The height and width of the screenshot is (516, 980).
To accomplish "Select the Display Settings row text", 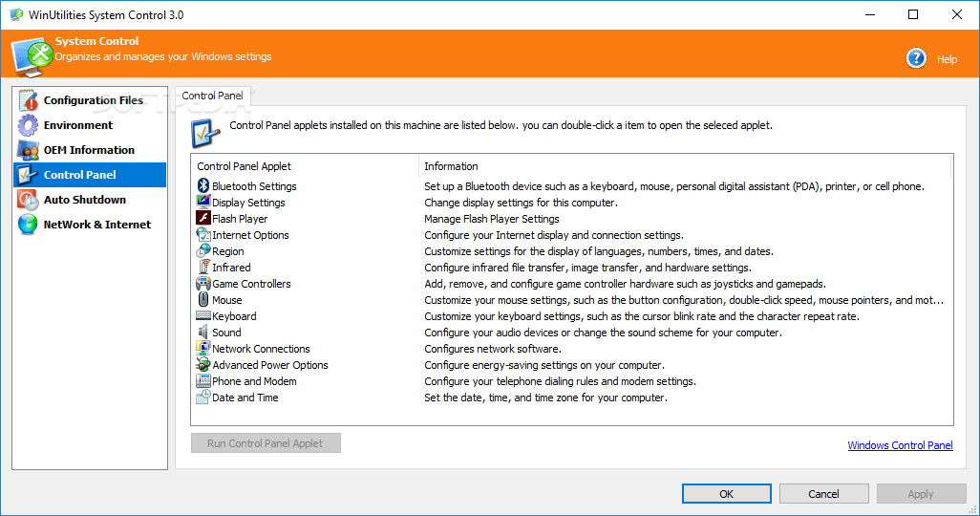I will tap(248, 203).
